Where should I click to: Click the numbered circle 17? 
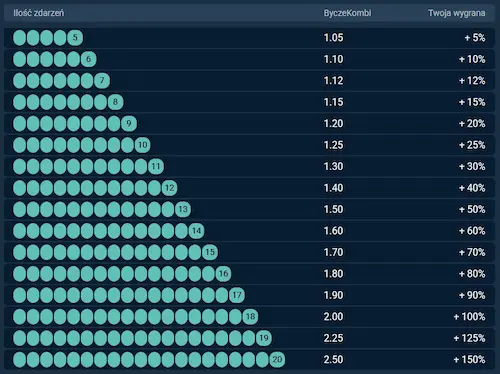[x=237, y=295]
